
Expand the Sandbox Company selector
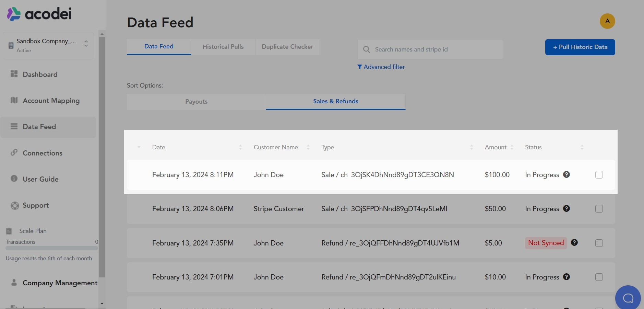click(86, 44)
